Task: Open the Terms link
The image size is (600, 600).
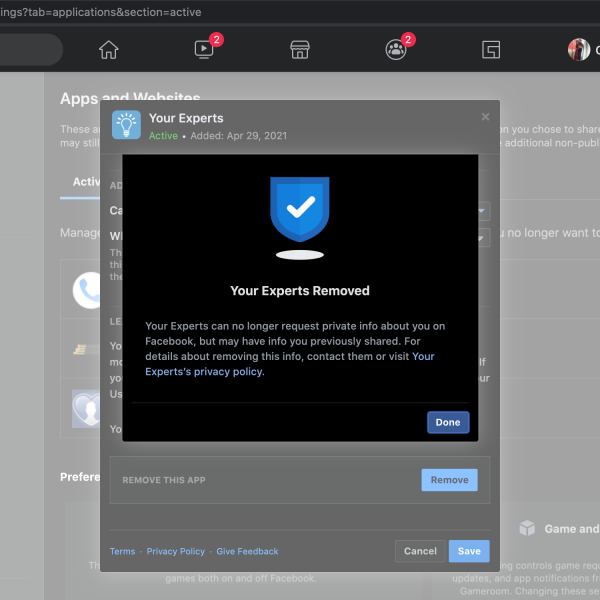Action: (122, 551)
